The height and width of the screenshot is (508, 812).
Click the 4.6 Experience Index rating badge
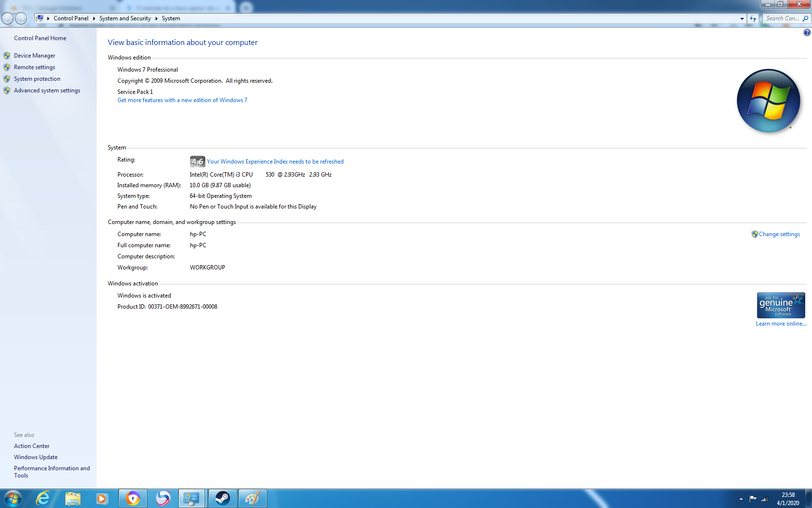click(197, 162)
